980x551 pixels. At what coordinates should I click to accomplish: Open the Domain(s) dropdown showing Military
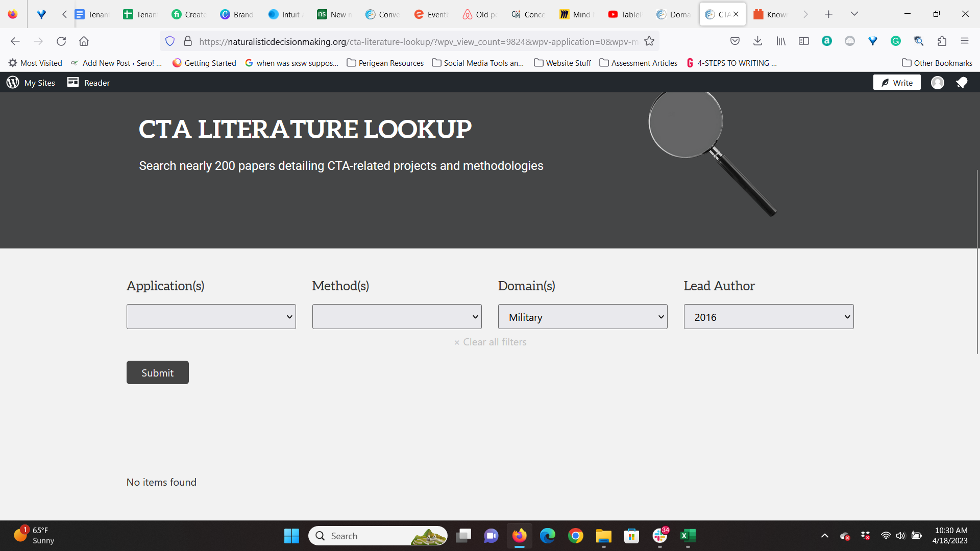(582, 317)
